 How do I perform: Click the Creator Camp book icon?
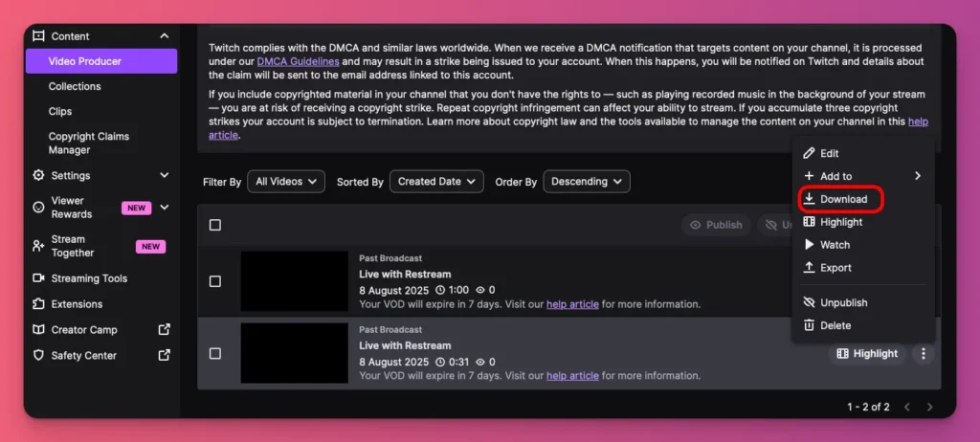tap(38, 329)
